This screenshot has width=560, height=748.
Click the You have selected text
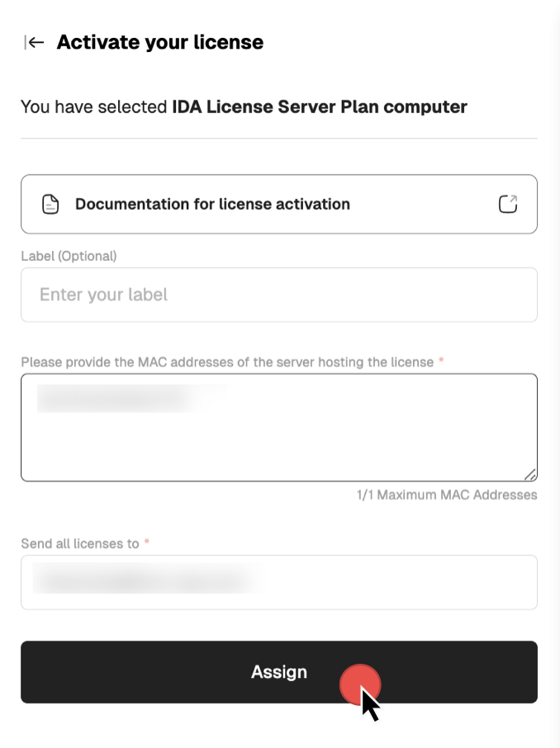tap(94, 107)
